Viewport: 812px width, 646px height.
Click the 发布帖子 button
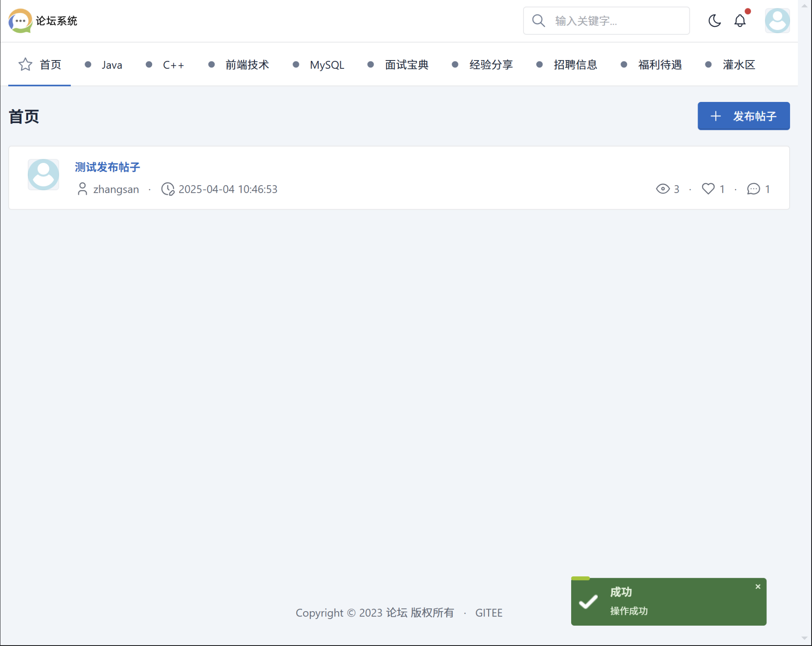point(743,116)
